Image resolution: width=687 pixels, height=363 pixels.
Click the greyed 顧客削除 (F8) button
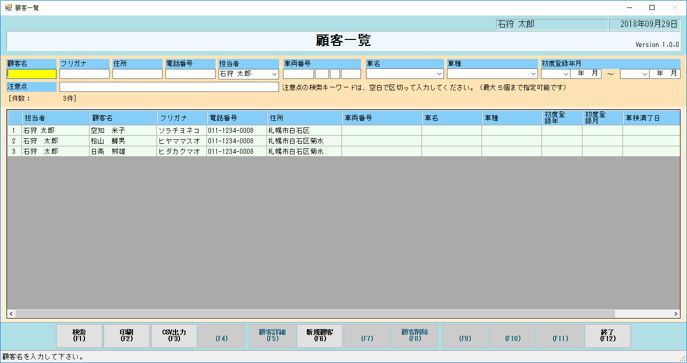414,336
